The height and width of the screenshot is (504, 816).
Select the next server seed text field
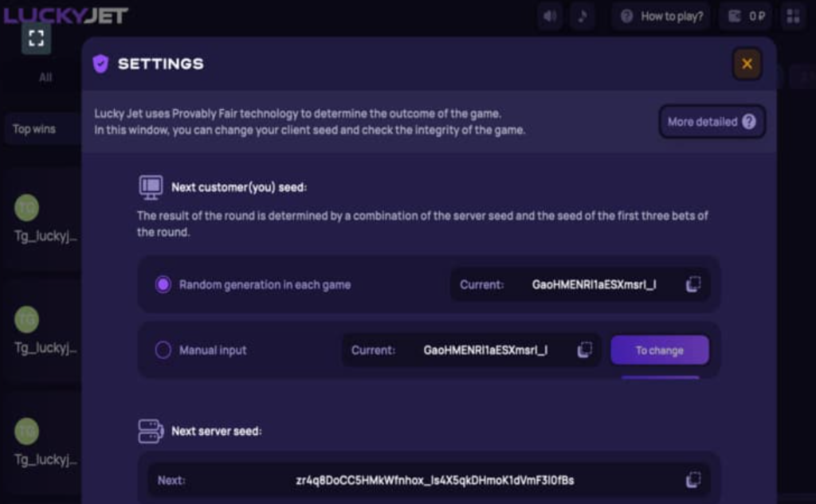tap(429, 480)
